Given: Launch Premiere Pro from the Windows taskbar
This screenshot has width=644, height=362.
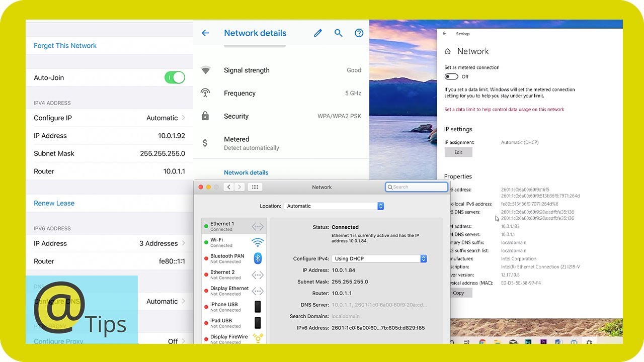Looking at the screenshot, I should pyautogui.click(x=543, y=342).
